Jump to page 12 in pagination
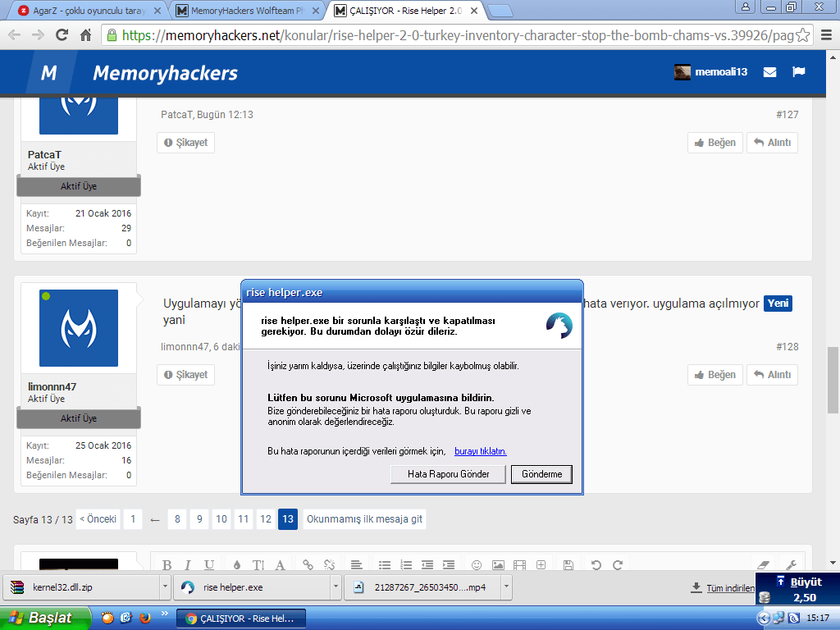This screenshot has width=840, height=630. click(x=266, y=519)
